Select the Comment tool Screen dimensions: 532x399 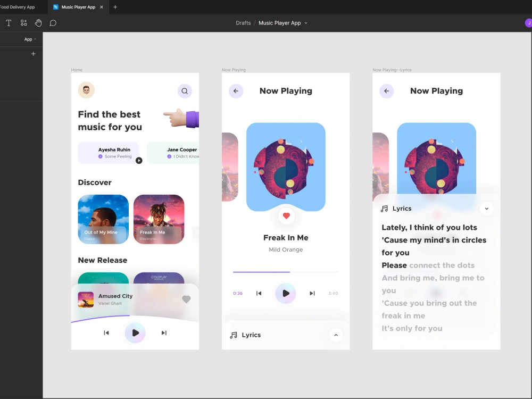[53, 23]
